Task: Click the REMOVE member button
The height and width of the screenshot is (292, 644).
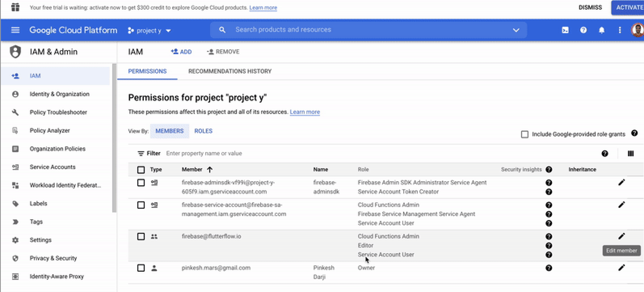Action: pos(223,52)
